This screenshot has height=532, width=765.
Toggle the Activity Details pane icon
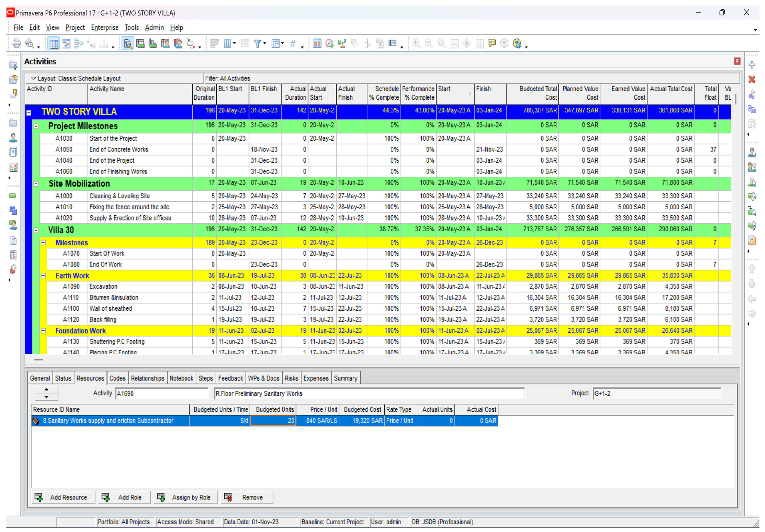point(128,43)
